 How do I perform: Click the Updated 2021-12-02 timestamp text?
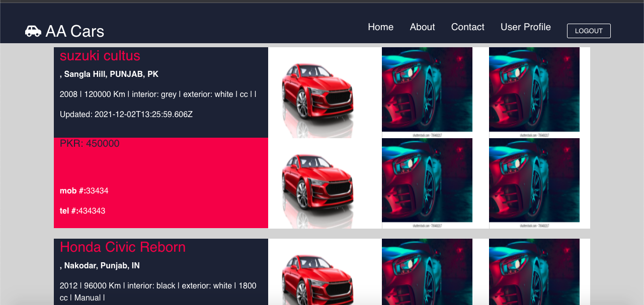pos(126,115)
